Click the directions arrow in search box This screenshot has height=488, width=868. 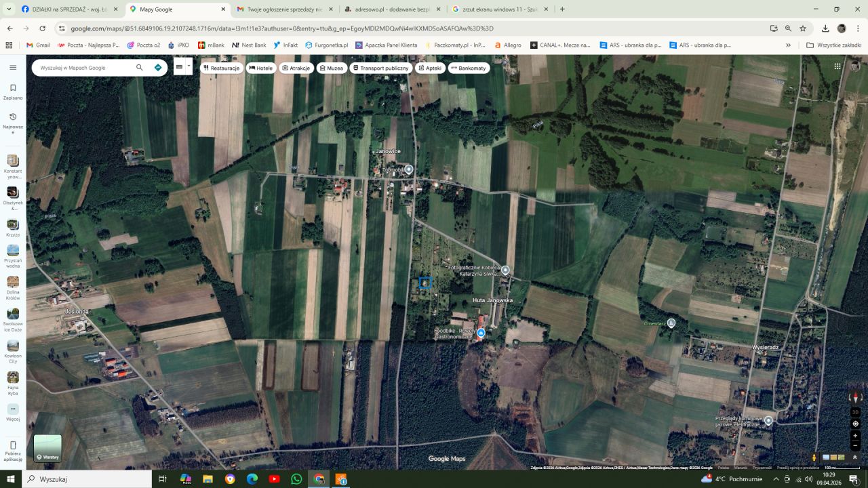[x=158, y=68]
